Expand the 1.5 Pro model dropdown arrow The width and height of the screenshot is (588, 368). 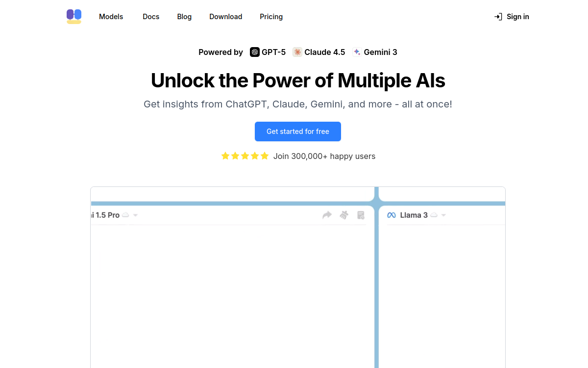pyautogui.click(x=135, y=215)
